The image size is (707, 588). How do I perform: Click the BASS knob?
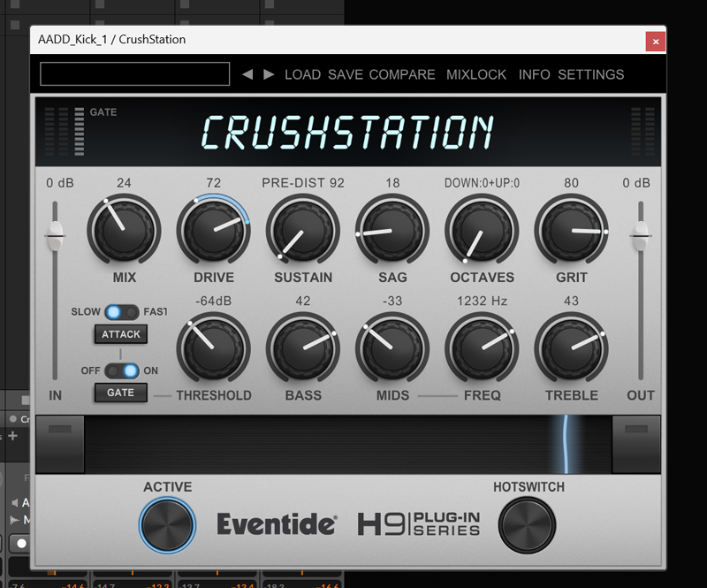(303, 349)
